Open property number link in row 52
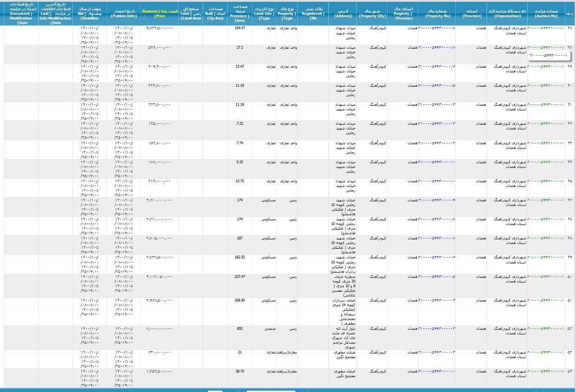This screenshot has width=576, height=392. 436,328
